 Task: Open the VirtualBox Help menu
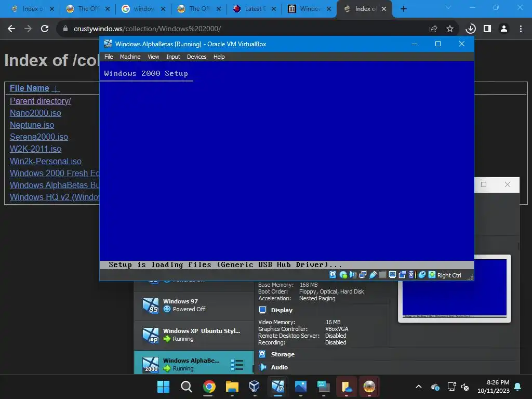[219, 57]
